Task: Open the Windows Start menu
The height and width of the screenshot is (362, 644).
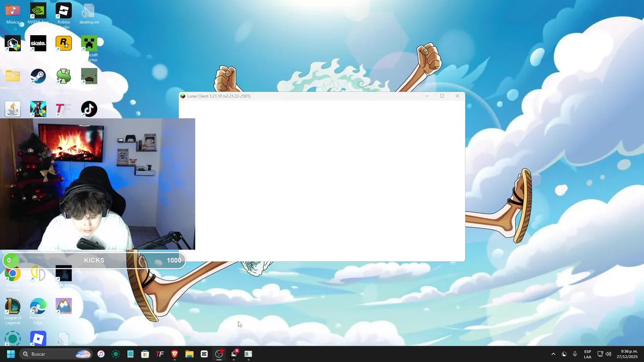Action: click(x=11, y=354)
